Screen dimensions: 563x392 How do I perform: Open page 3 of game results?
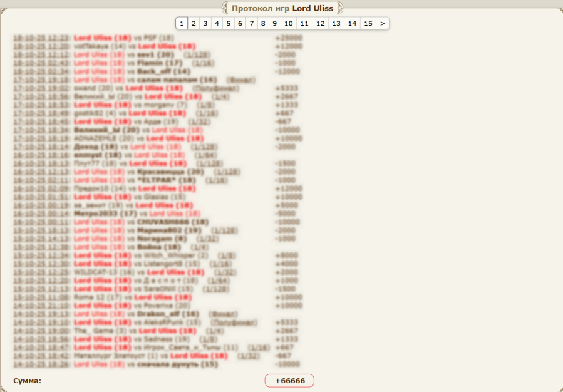coord(205,23)
